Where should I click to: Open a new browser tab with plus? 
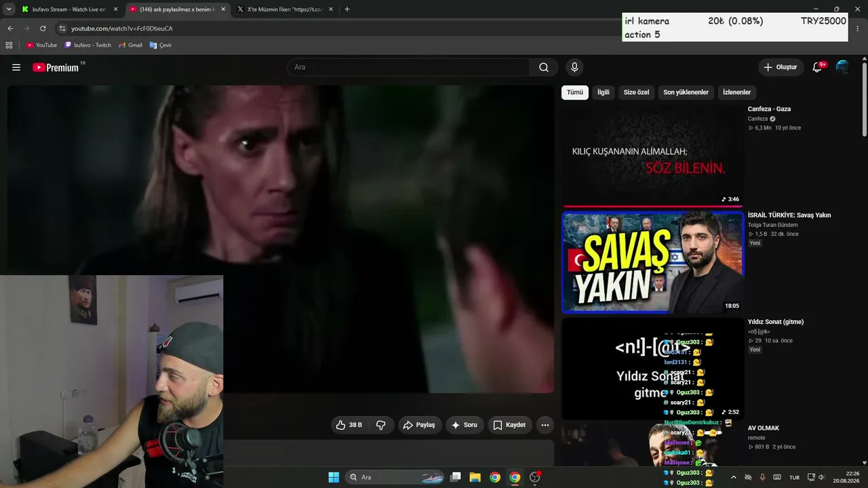point(347,9)
